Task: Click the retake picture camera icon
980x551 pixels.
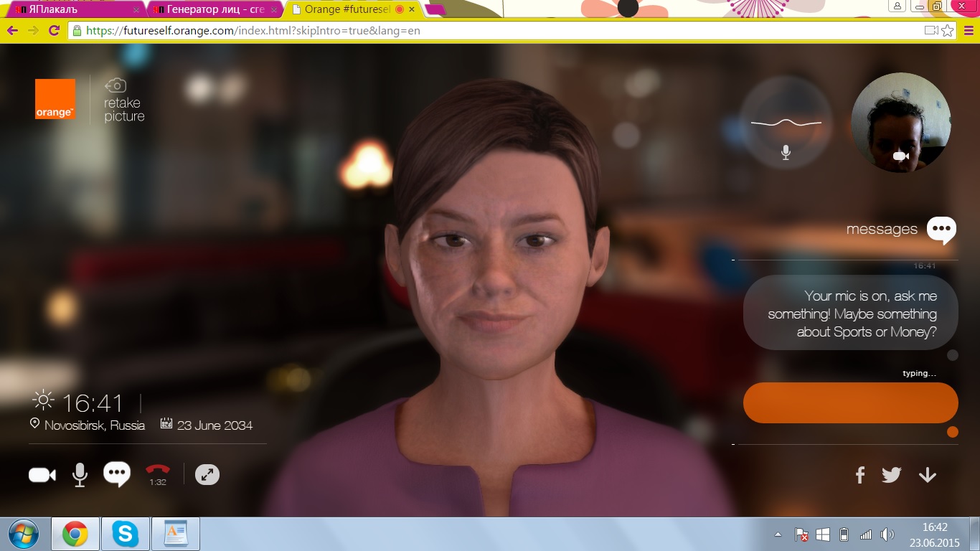Action: (x=116, y=85)
